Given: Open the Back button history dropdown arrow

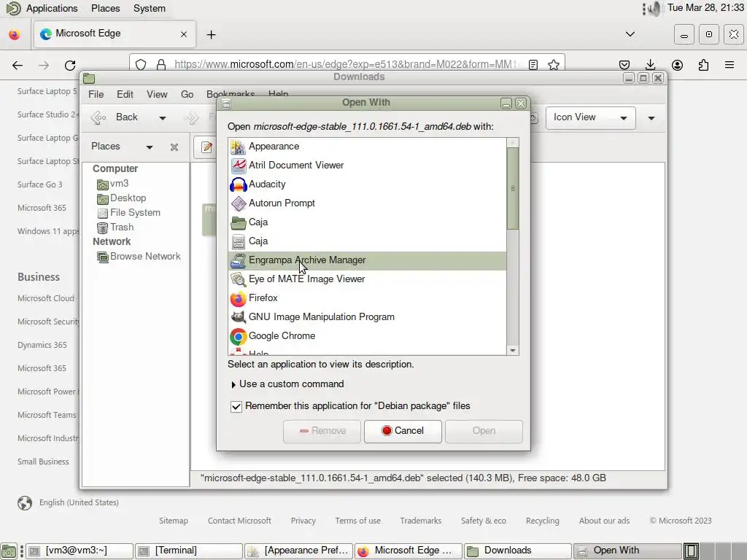Looking at the screenshot, I should [x=163, y=117].
